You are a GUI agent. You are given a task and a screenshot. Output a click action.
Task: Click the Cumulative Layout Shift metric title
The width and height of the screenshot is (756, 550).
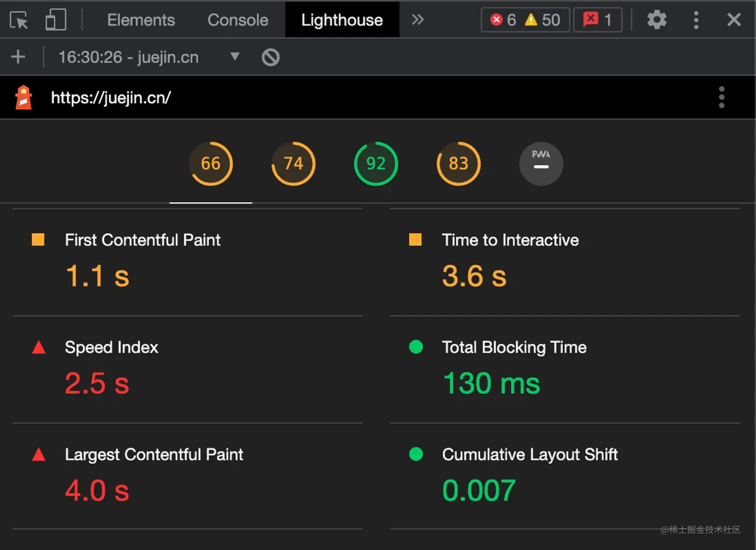530,455
